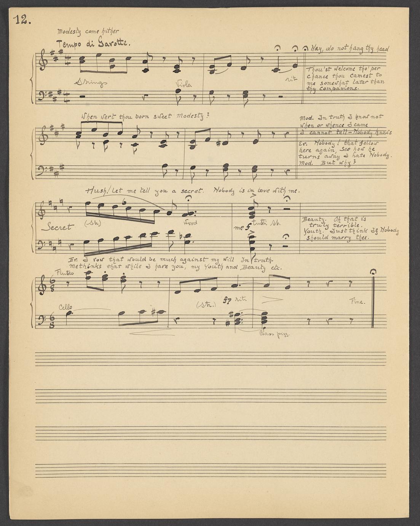
Task: Click the final fermata above the ending barline
Action: tap(374, 271)
